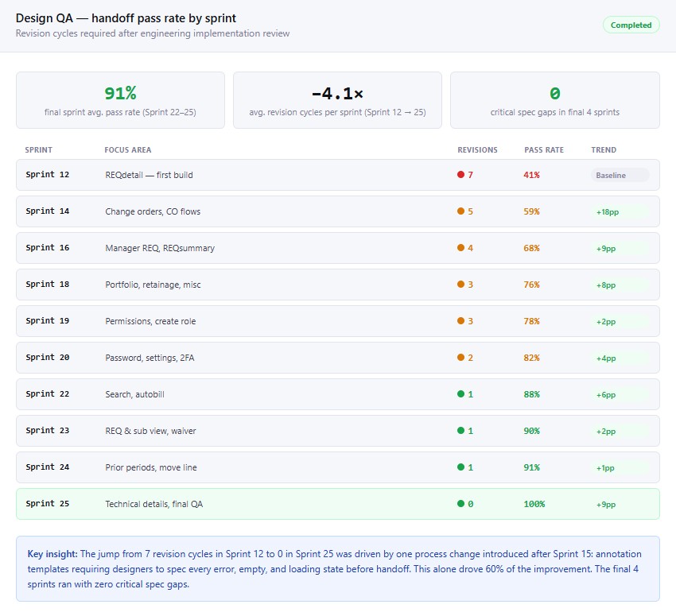Viewport: 676px width, 616px height.
Task: Click Sprint 25's green zero-revisions dot
Action: (x=460, y=504)
